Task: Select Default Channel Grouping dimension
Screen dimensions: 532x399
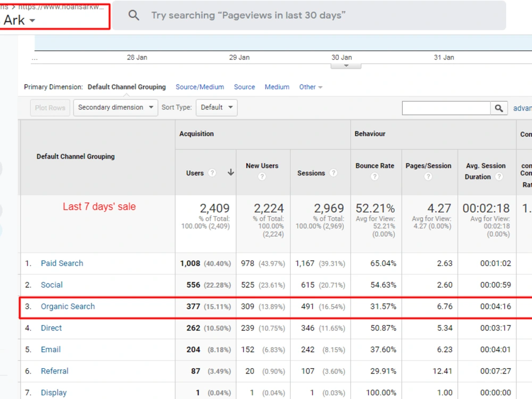Action: point(127,87)
